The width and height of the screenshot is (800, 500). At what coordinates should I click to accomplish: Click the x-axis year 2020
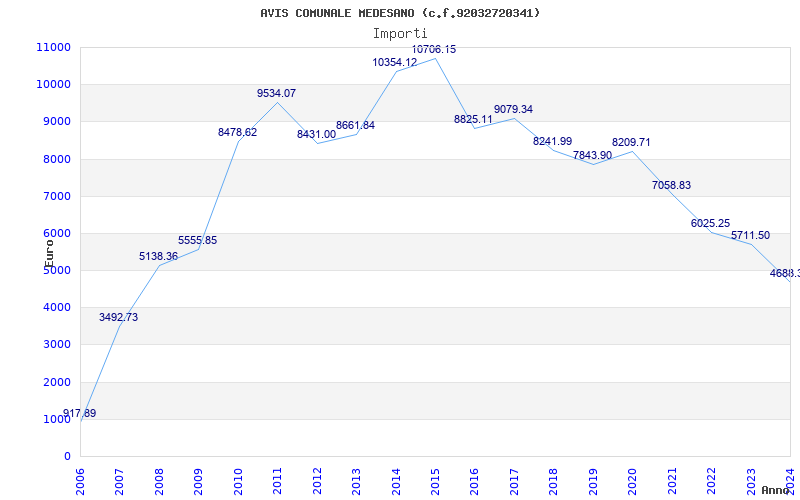[633, 481]
